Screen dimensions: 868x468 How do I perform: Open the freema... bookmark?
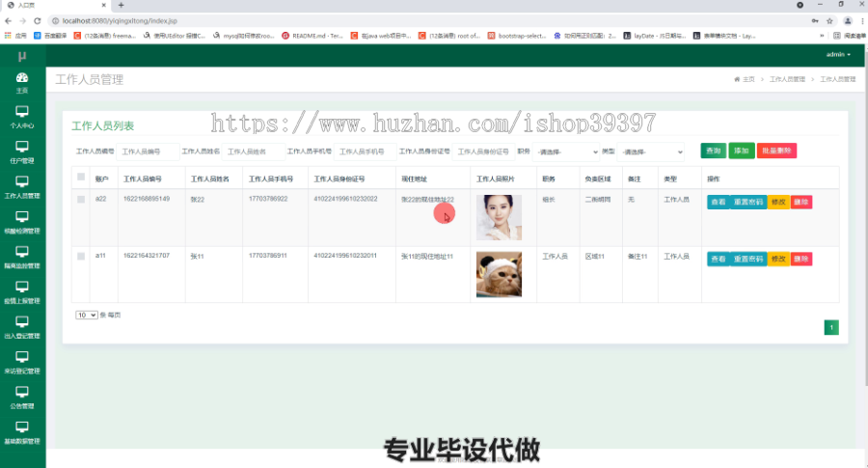click(x=105, y=36)
